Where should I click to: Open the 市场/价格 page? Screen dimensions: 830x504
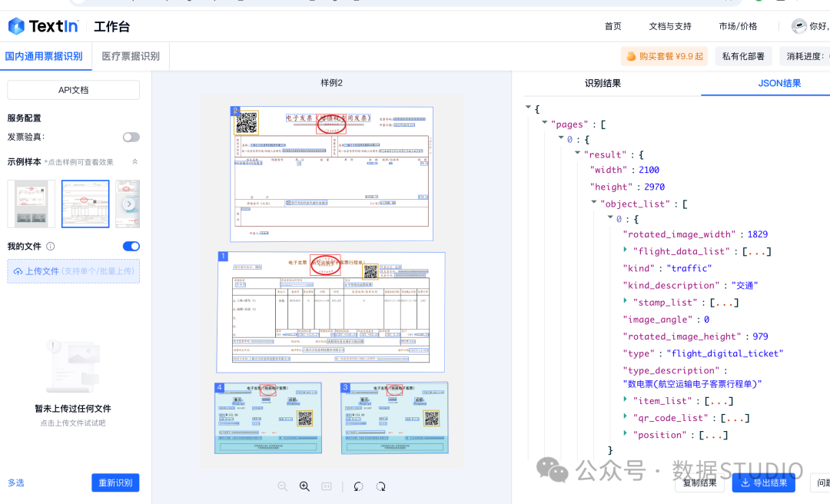(x=738, y=26)
